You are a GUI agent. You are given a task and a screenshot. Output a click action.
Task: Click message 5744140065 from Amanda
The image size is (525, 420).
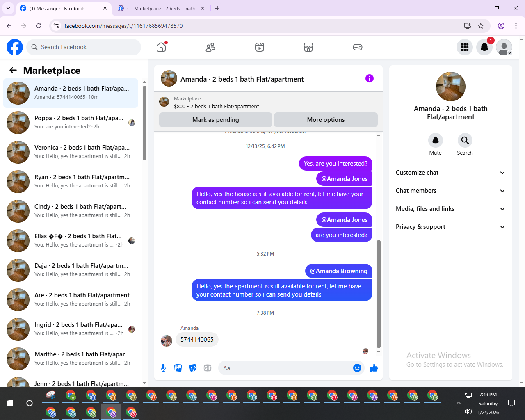pyautogui.click(x=197, y=340)
